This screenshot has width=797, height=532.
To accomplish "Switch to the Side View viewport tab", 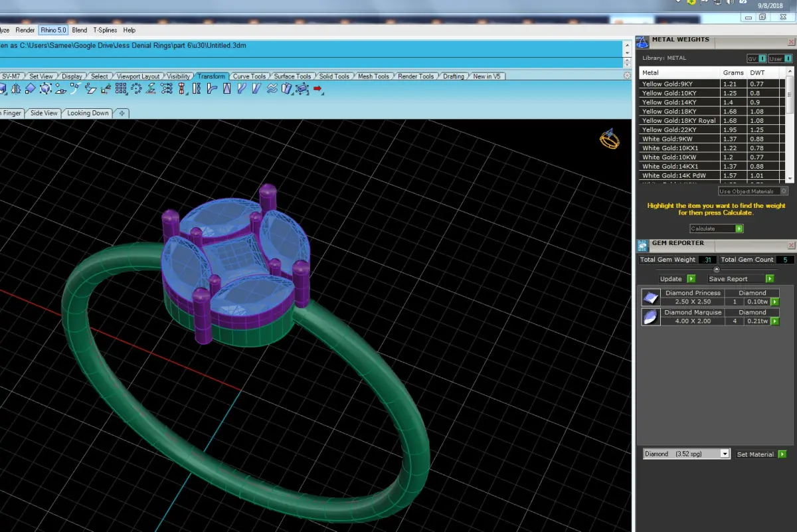I will click(x=44, y=113).
